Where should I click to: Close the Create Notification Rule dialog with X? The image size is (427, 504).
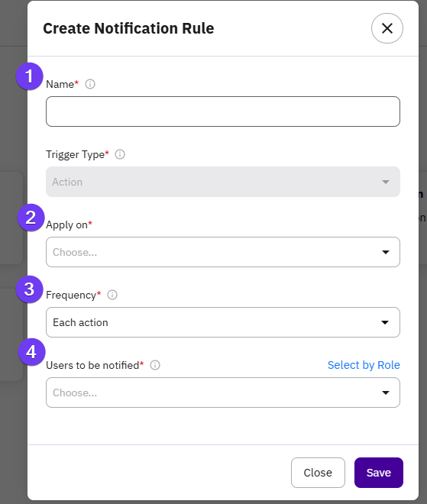pyautogui.click(x=387, y=28)
